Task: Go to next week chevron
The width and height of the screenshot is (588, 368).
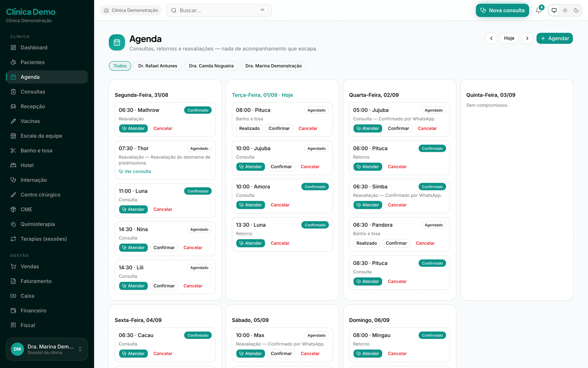Action: tap(527, 38)
